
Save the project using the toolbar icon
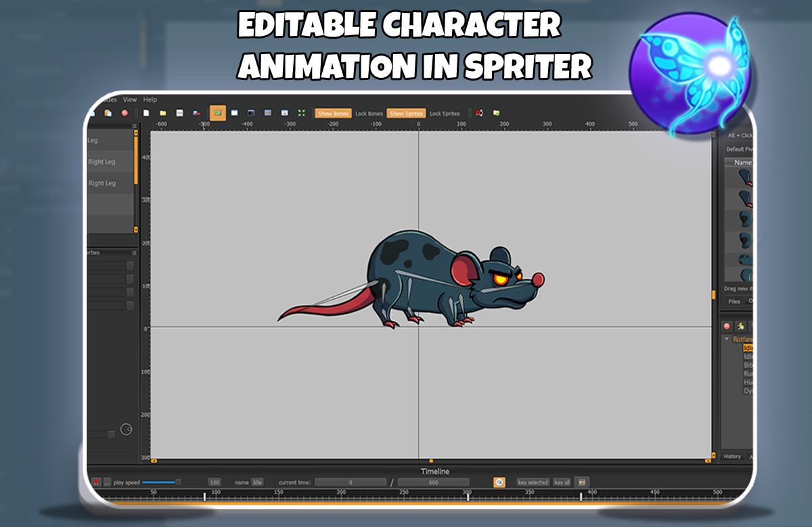pyautogui.click(x=179, y=113)
